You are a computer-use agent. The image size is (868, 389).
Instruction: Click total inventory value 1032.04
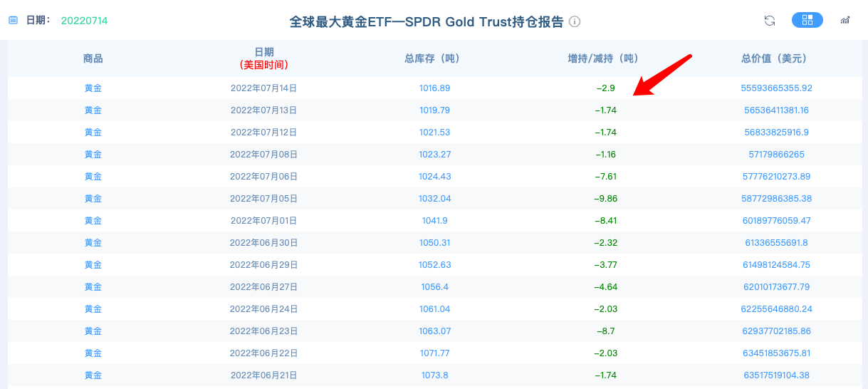(x=434, y=199)
